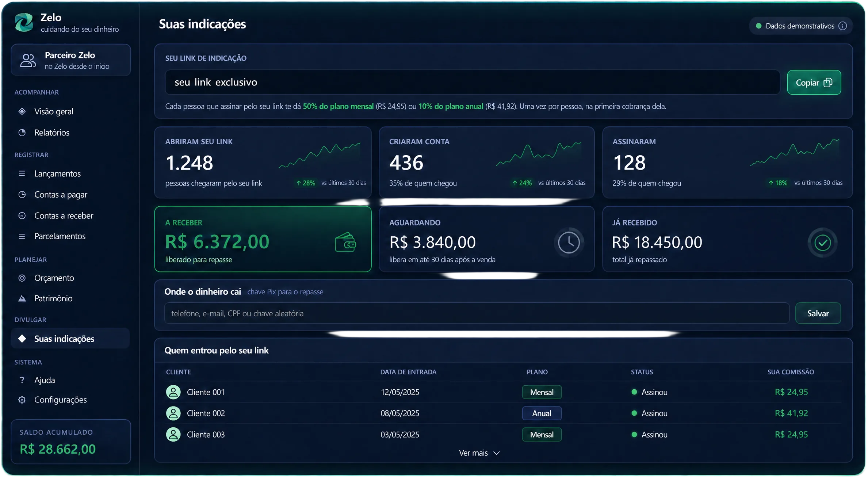868x477 pixels.
Task: Save the Pix key with Salvar
Action: (818, 313)
